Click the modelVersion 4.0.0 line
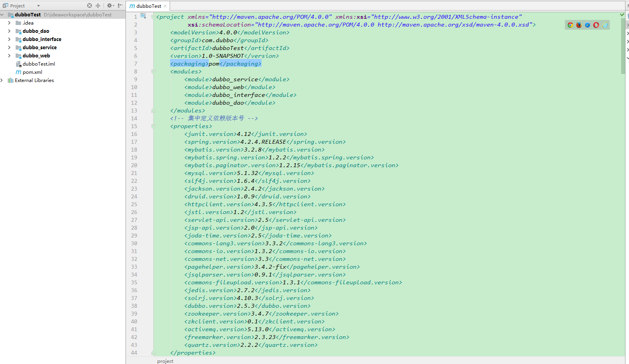Screen dimensions: 629x364 point(230,32)
